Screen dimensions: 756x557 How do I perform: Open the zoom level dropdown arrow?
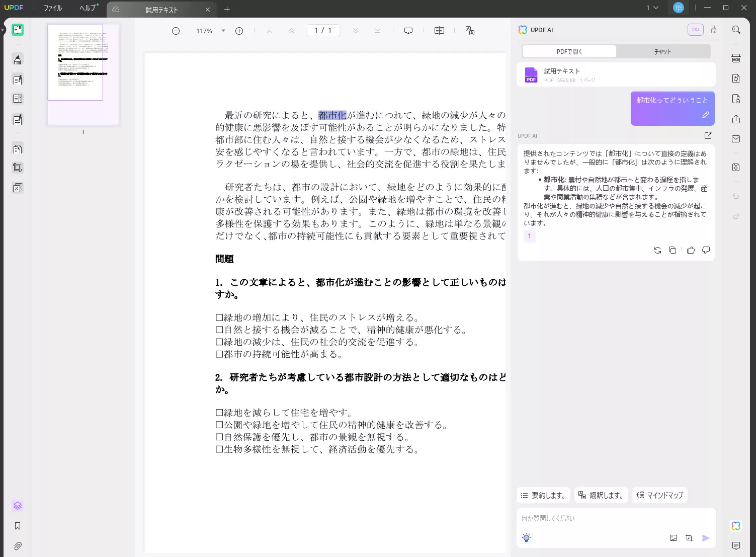[x=223, y=31]
